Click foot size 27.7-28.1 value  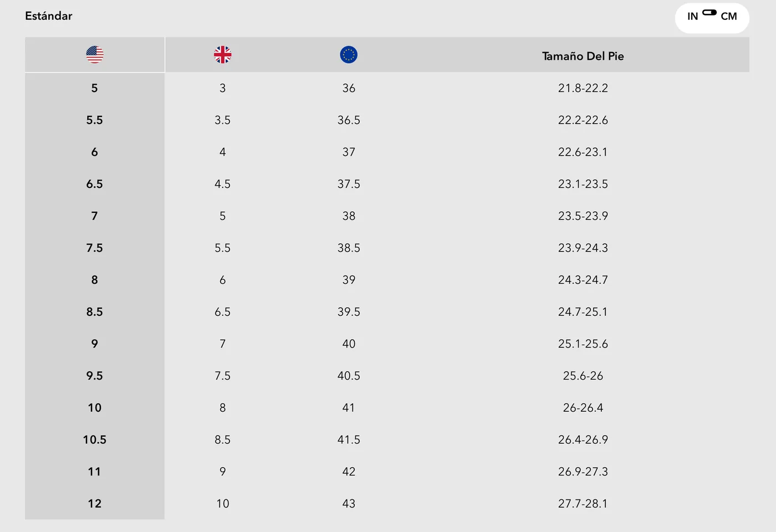point(583,504)
